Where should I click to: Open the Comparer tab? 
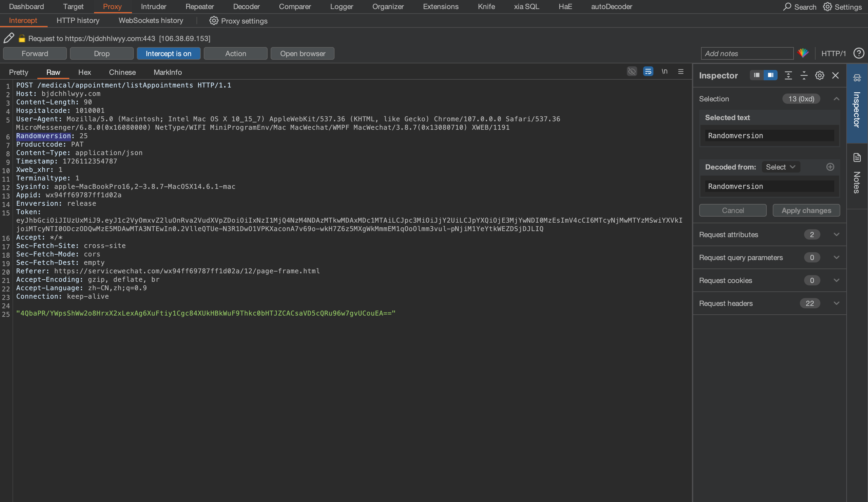point(295,7)
